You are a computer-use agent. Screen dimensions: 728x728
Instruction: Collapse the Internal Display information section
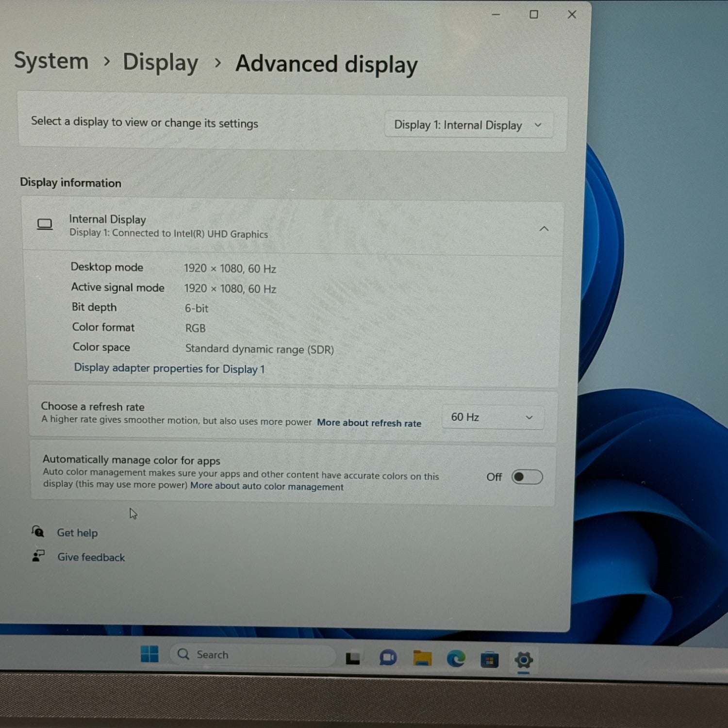click(544, 229)
